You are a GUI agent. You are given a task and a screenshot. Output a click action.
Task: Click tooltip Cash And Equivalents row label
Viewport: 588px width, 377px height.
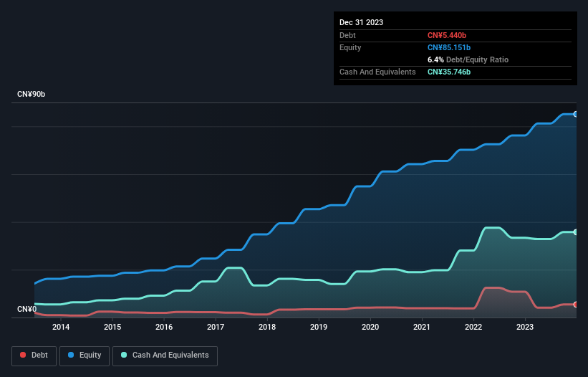pyautogui.click(x=377, y=72)
